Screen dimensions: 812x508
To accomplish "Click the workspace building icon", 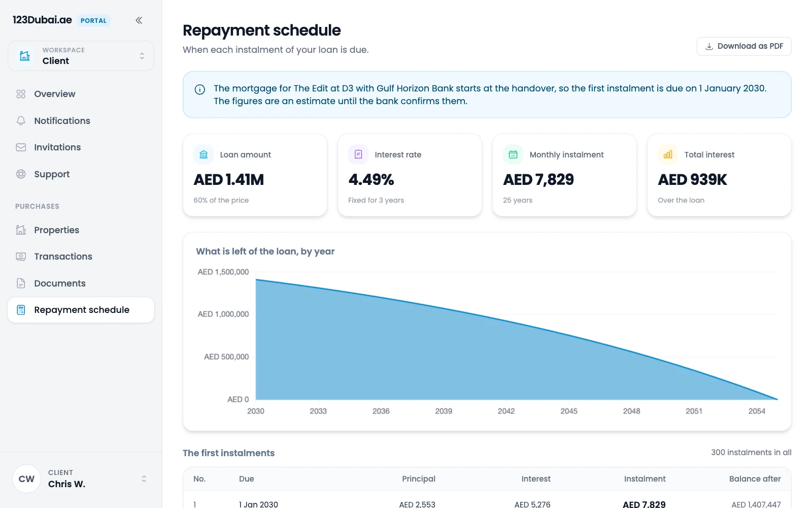I will point(25,56).
